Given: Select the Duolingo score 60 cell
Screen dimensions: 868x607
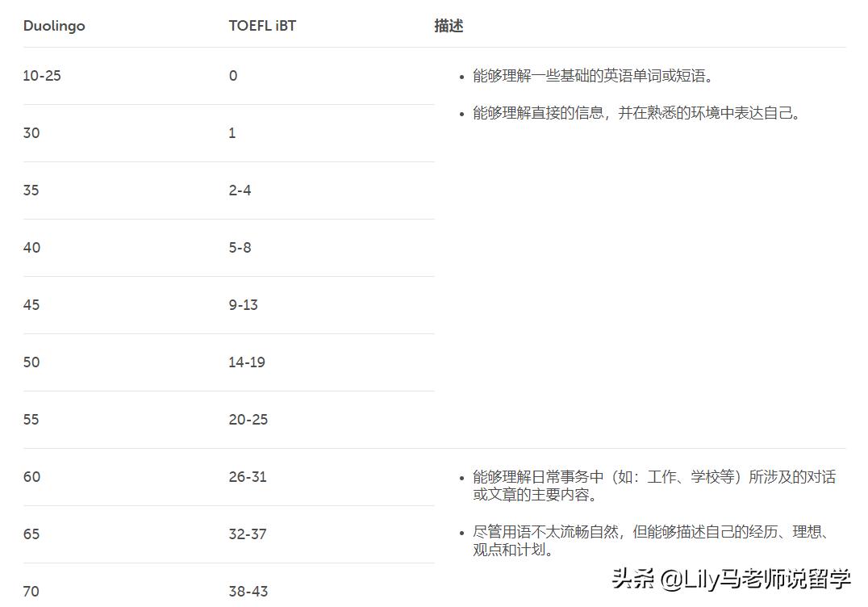Looking at the screenshot, I should pos(31,477).
